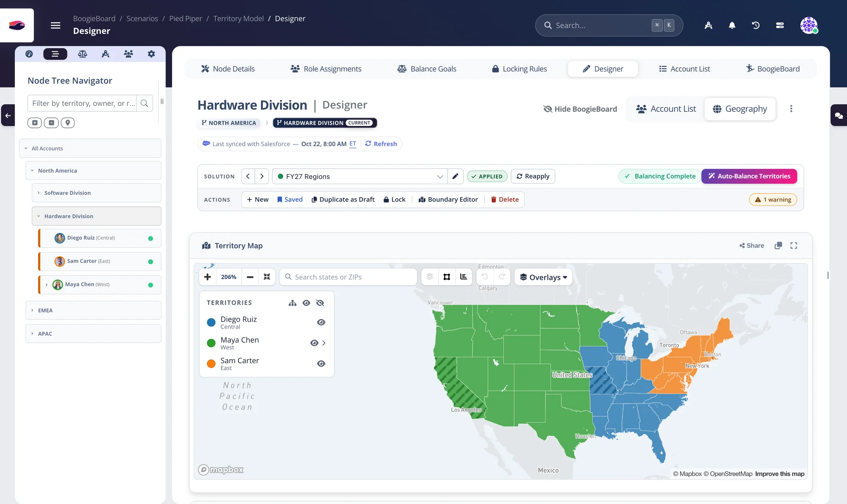Open the FY27 Regions solution dropdown
This screenshot has width=847, height=504.
pos(360,176)
